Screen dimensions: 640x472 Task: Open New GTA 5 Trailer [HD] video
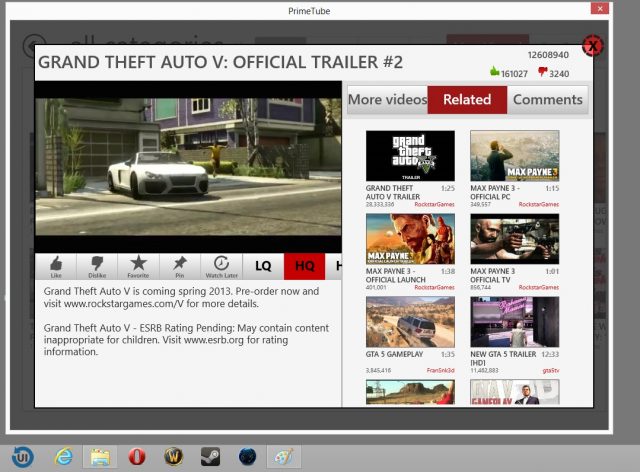click(514, 321)
